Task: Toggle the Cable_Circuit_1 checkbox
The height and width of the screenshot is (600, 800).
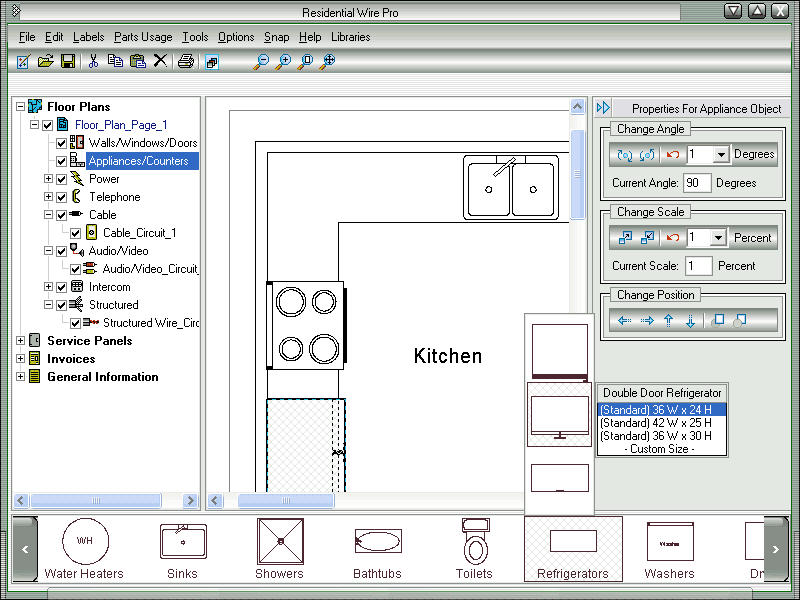Action: [76, 233]
